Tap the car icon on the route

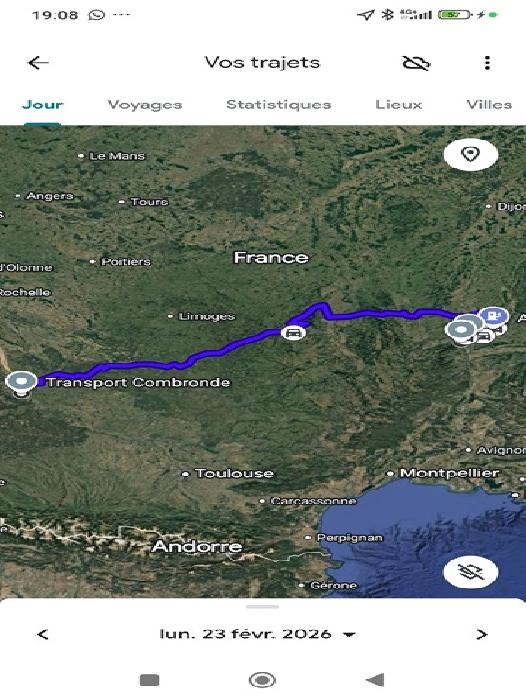[293, 333]
